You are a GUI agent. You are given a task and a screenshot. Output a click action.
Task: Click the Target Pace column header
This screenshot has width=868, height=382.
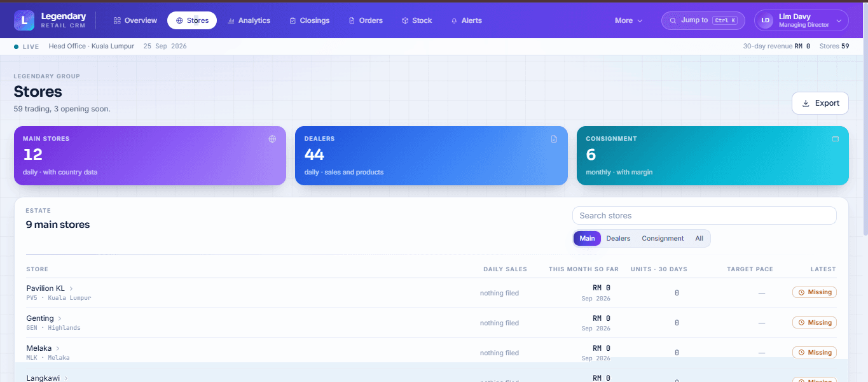[x=750, y=269]
